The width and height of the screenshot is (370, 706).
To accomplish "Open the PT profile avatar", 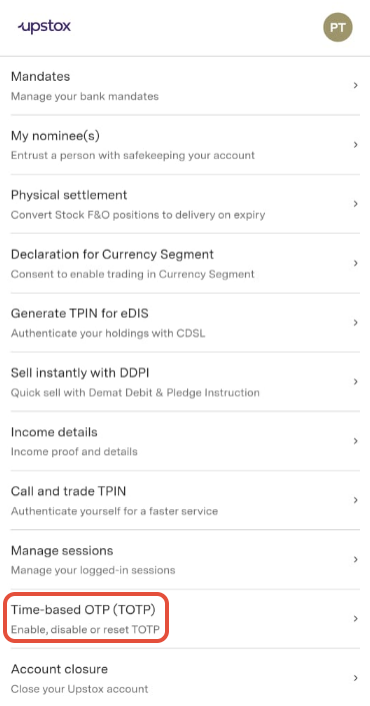I will 338,27.
